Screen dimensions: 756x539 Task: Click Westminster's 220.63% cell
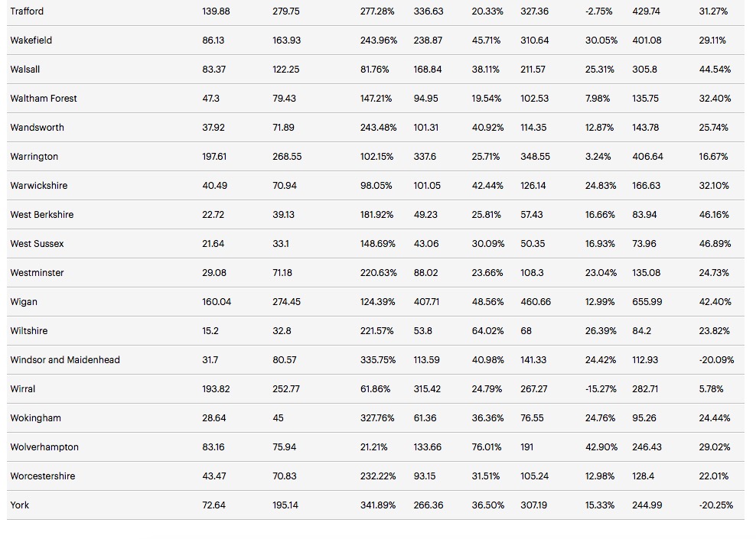pyautogui.click(x=378, y=273)
